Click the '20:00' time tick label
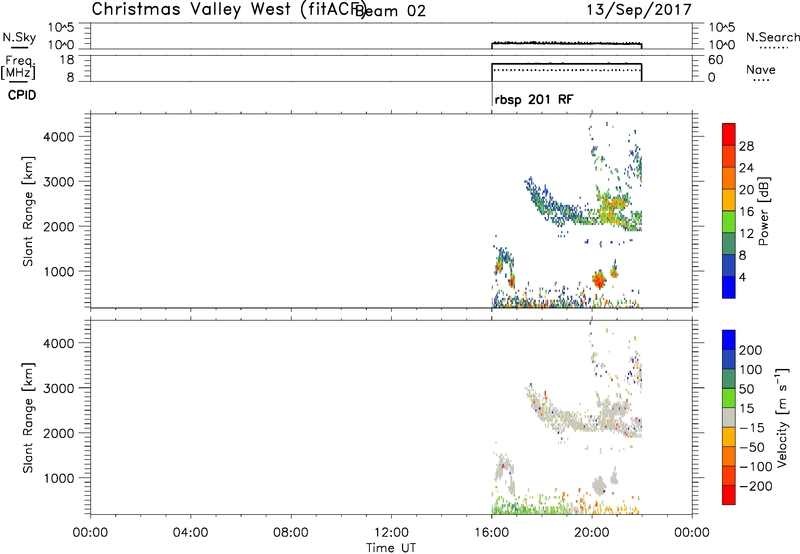Viewport: 800px width, 554px height. [x=591, y=533]
